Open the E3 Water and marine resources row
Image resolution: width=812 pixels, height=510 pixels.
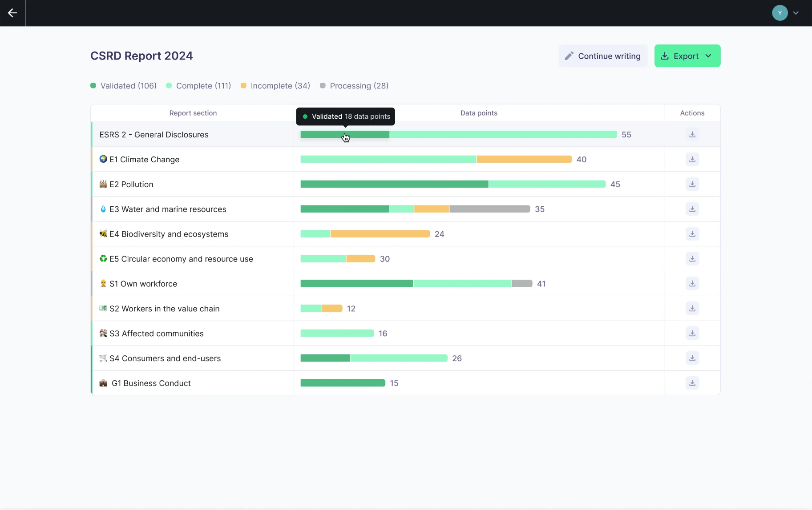pos(168,209)
